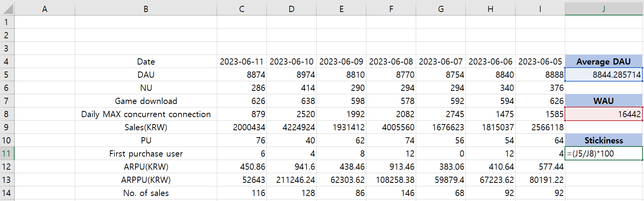This screenshot has height=201, width=644.
Task: Click date cell 2023-06-09
Action: 341,61
